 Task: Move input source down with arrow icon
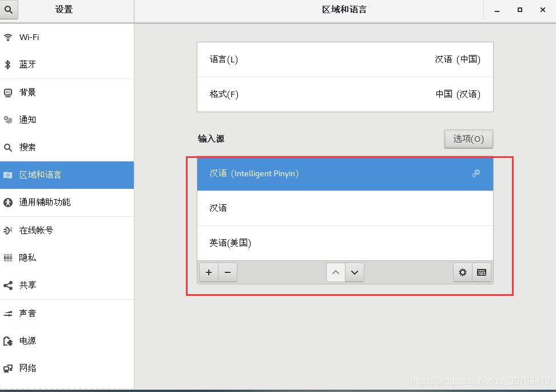click(355, 272)
